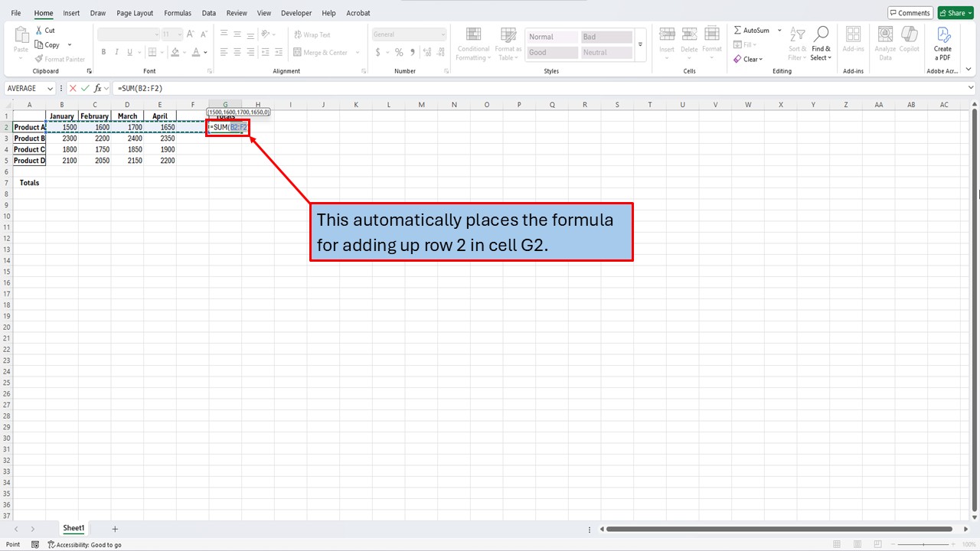Select the Format Painter tool

click(x=59, y=59)
